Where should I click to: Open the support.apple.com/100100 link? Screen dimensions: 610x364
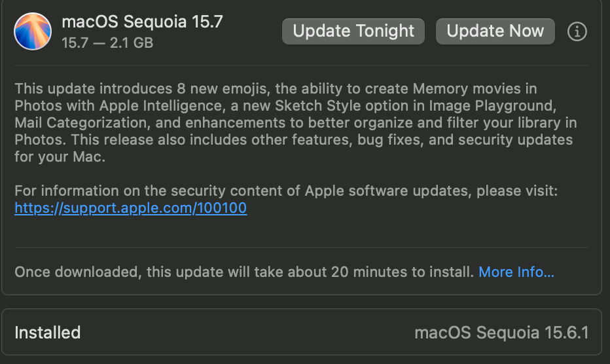tap(131, 208)
